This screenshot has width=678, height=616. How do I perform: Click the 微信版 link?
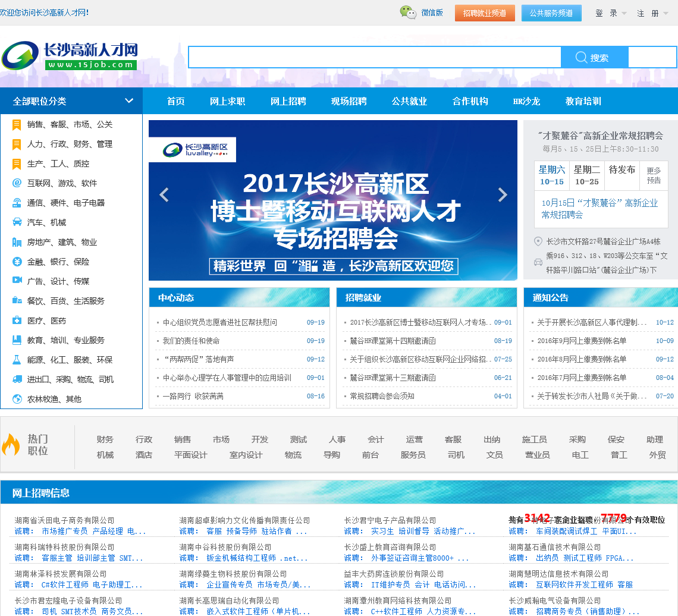pos(432,13)
